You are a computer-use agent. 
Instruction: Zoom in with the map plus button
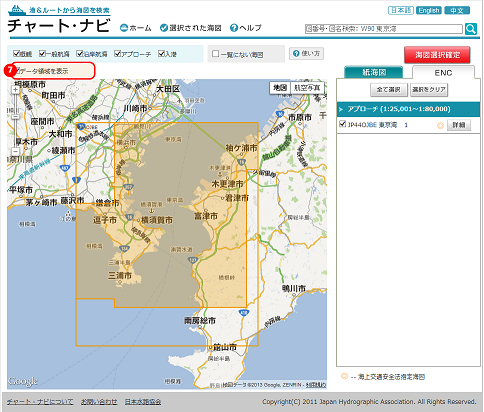point(15,90)
